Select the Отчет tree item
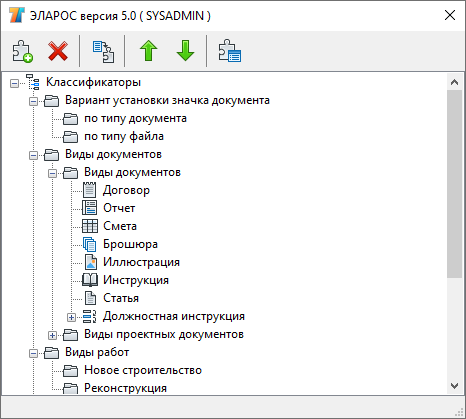466x419 pixels. (x=119, y=208)
